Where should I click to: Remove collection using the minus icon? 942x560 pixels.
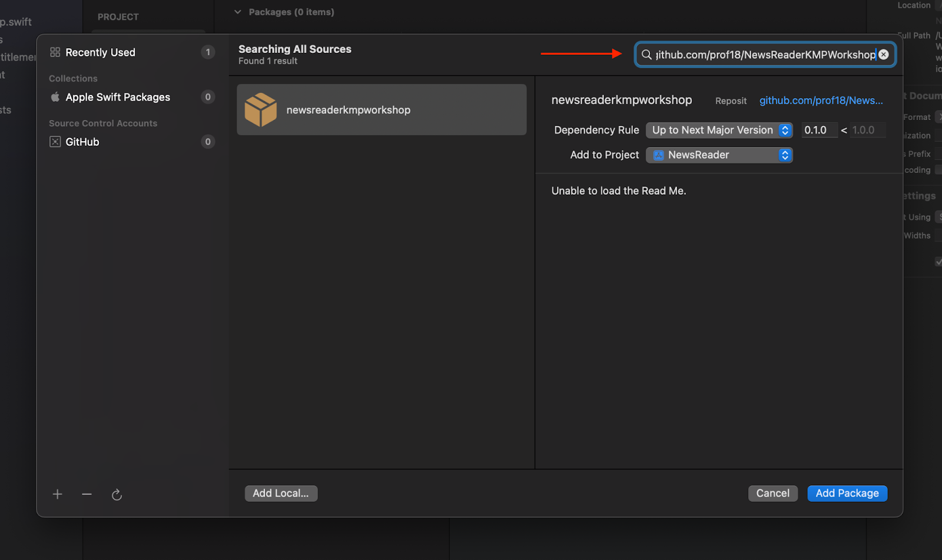[x=87, y=494]
